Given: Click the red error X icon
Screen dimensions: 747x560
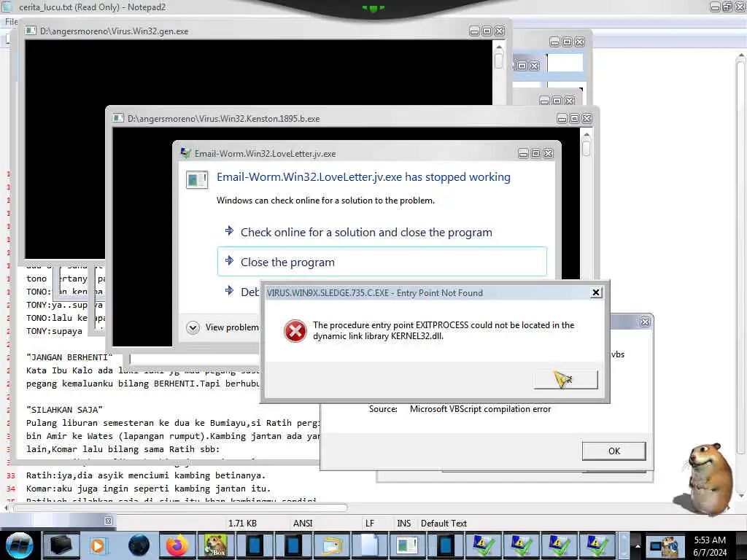Looking at the screenshot, I should pyautogui.click(x=295, y=330).
